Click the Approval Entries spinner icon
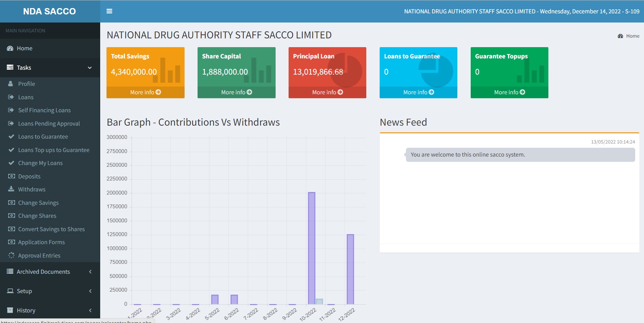This screenshot has height=323, width=644. [11, 255]
